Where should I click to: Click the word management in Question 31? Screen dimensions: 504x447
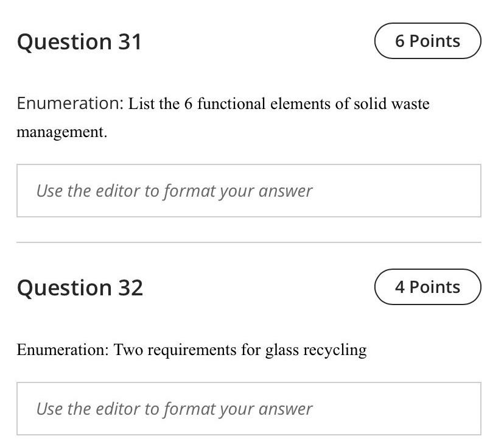(x=61, y=130)
